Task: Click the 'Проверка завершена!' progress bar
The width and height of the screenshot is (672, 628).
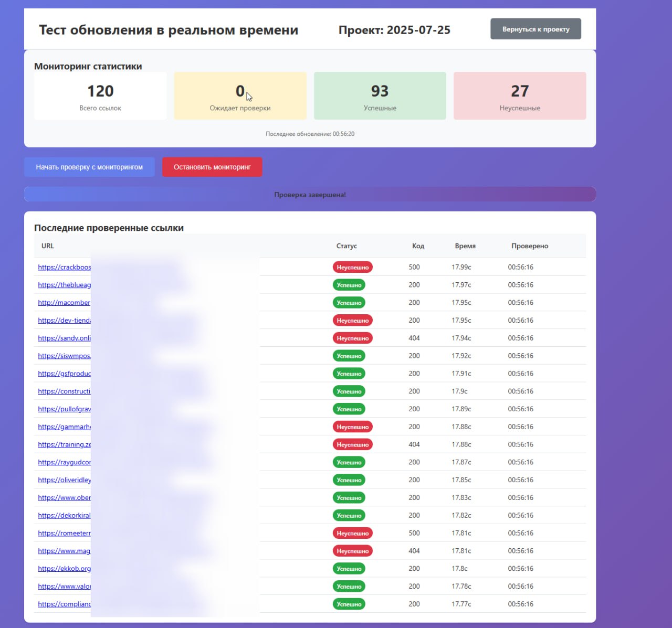Action: coord(310,195)
